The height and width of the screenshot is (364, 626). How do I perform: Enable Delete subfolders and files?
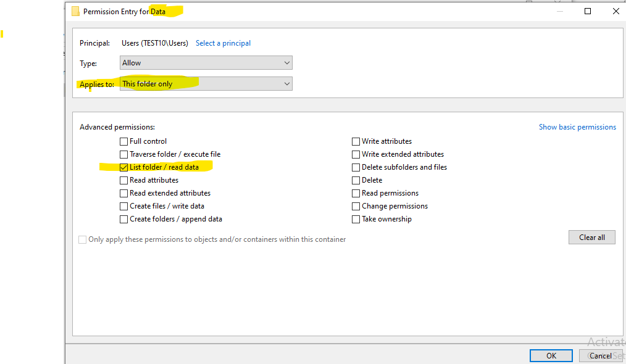point(356,167)
